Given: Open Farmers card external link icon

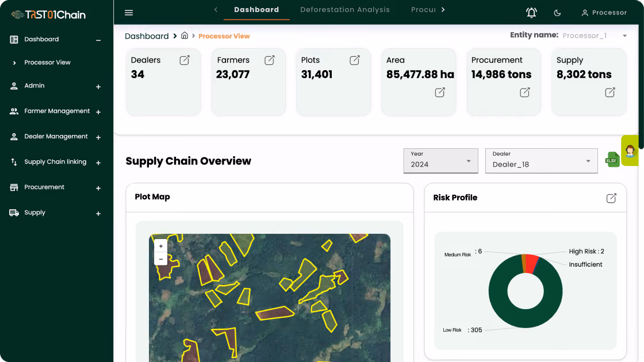Looking at the screenshot, I should (x=270, y=60).
